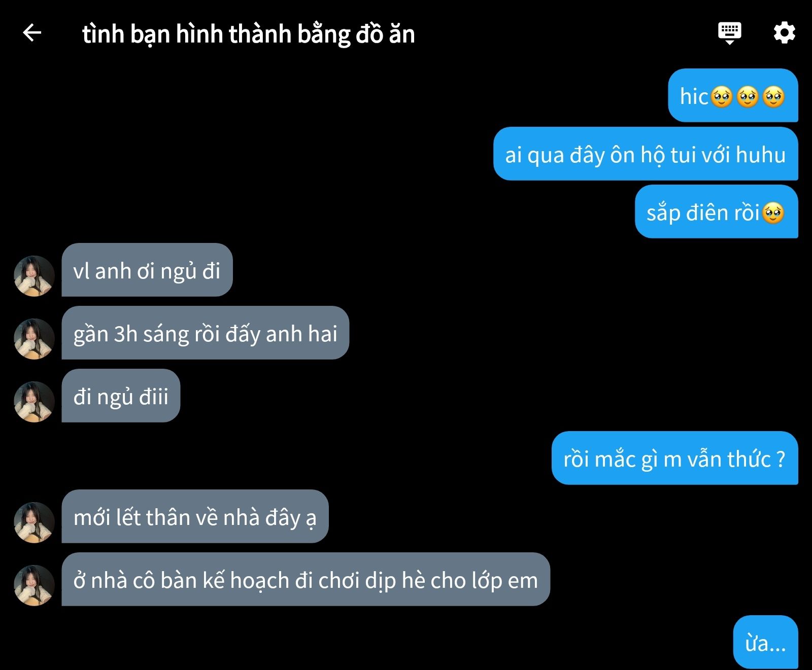Tap avatar beside 'mới lết thân về nhà'
The width and height of the screenshot is (812, 670).
34,522
